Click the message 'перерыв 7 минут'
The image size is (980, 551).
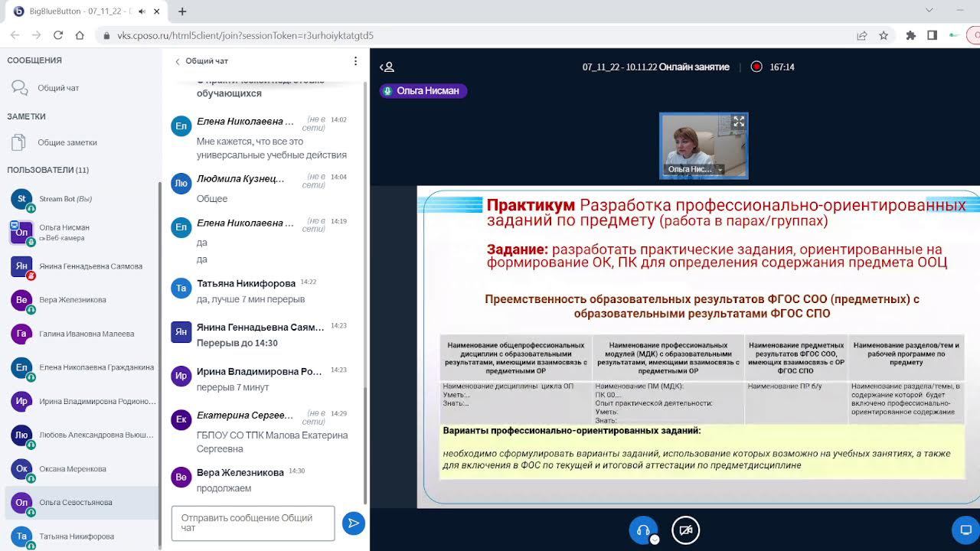(x=233, y=387)
